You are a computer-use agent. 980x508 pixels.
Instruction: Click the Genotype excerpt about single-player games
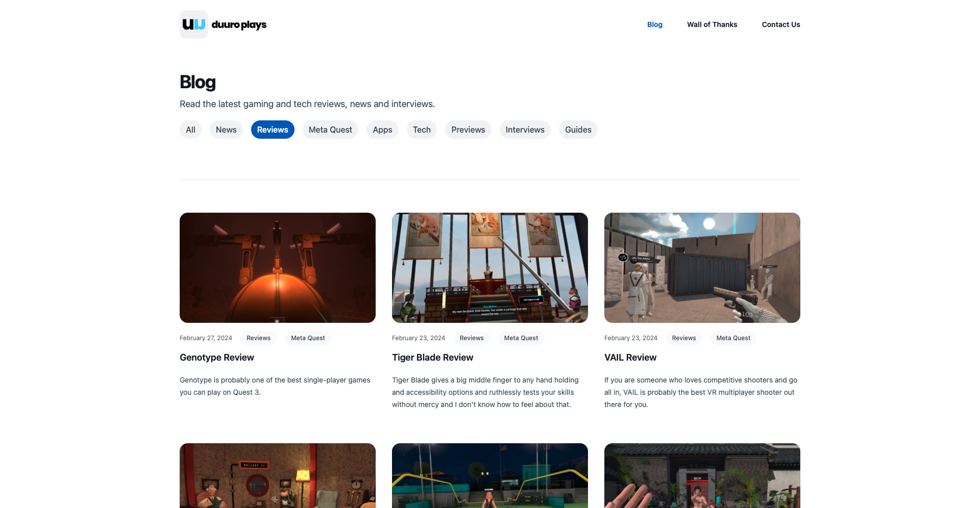coord(275,386)
